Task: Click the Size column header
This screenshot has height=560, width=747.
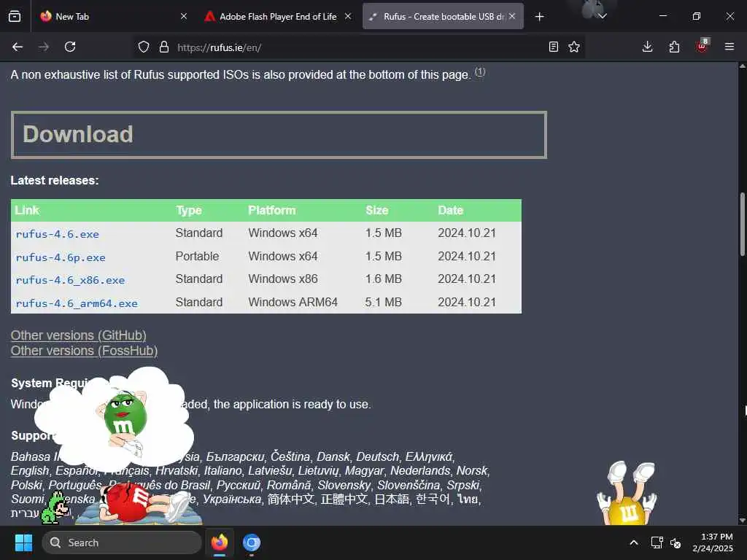Action: tap(377, 211)
